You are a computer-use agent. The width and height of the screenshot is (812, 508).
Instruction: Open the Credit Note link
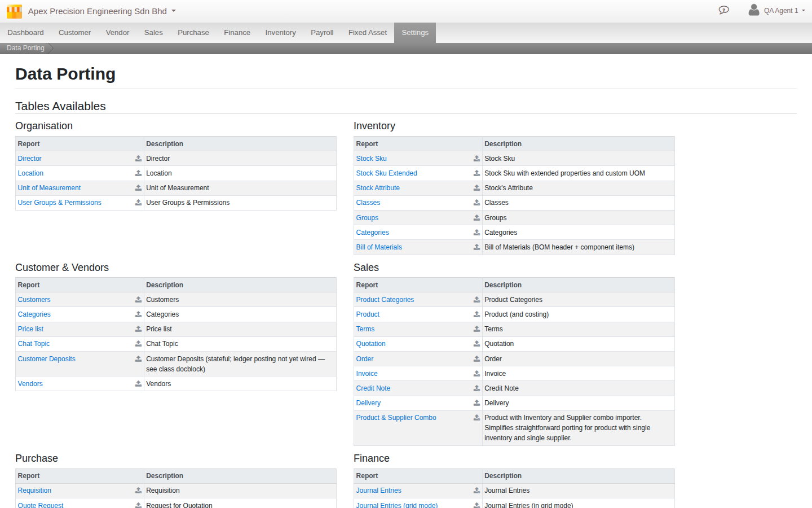click(x=373, y=388)
